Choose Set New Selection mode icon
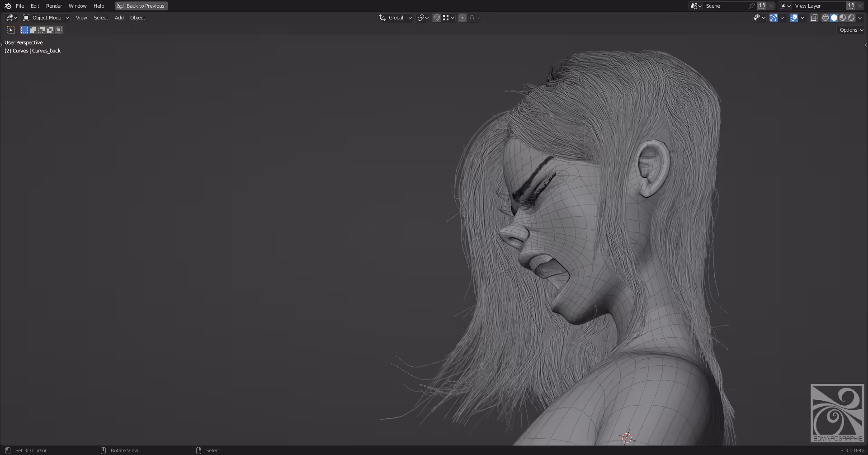 coord(24,30)
